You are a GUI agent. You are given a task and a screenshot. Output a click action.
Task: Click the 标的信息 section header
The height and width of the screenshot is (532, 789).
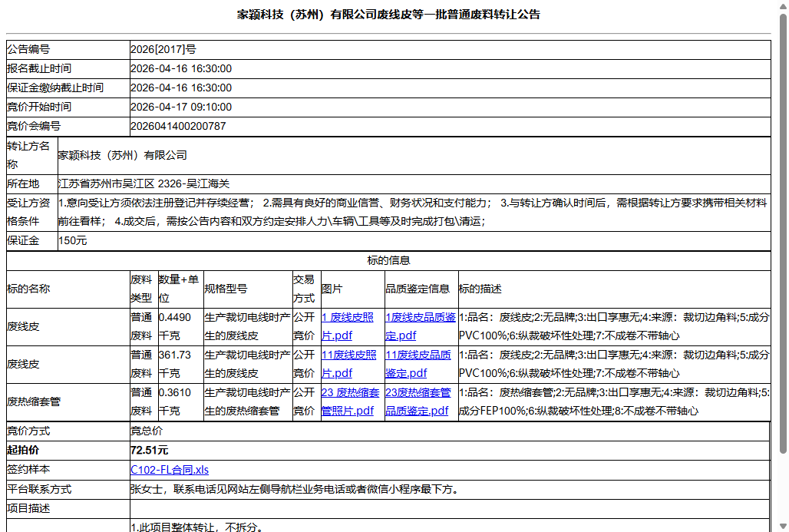click(x=388, y=260)
